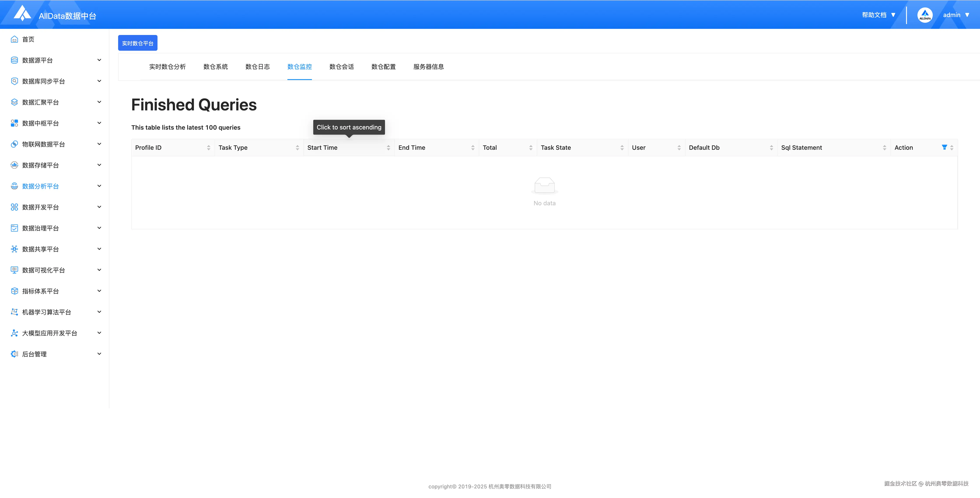Click the Start Time column header
This screenshot has height=498, width=980.
coord(322,148)
